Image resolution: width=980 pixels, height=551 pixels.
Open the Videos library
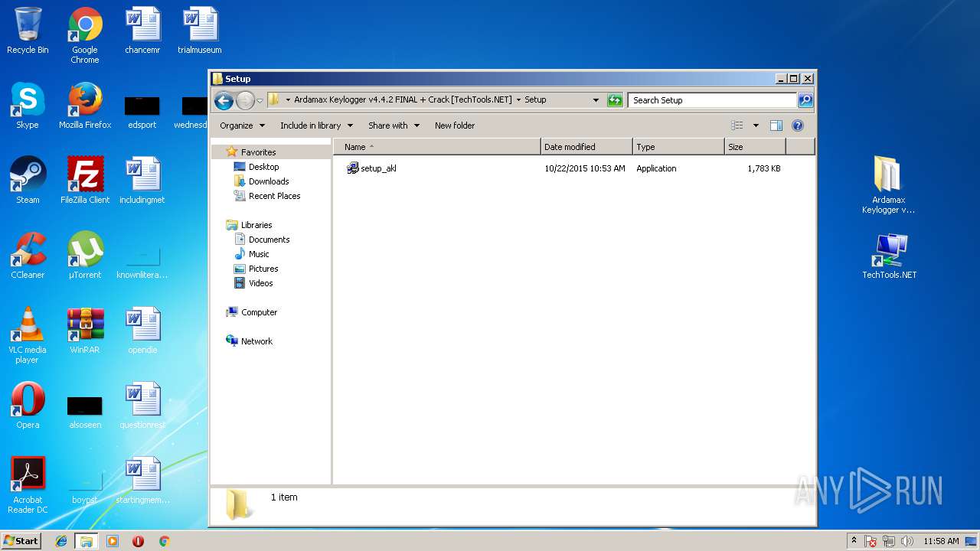(x=260, y=283)
